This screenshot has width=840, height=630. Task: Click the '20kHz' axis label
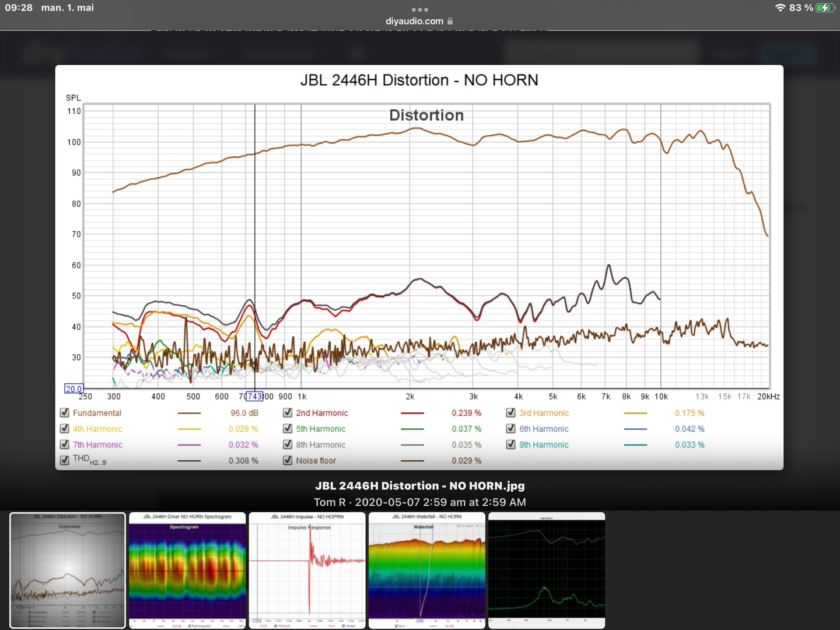click(x=768, y=397)
